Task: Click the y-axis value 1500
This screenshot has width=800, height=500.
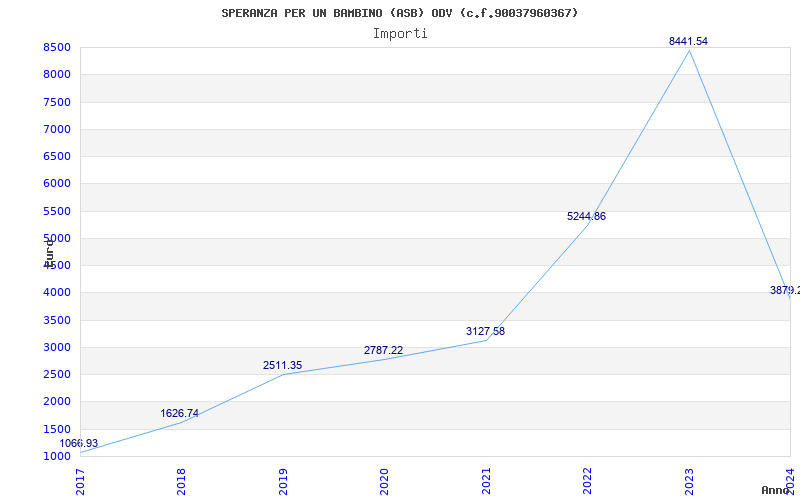Action: [x=57, y=429]
